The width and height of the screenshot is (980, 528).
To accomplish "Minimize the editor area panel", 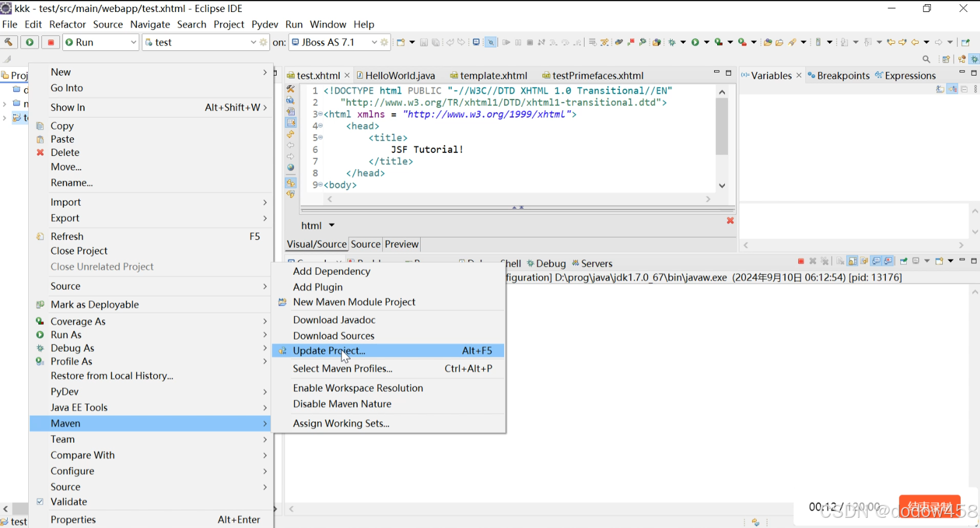I will 717,73.
